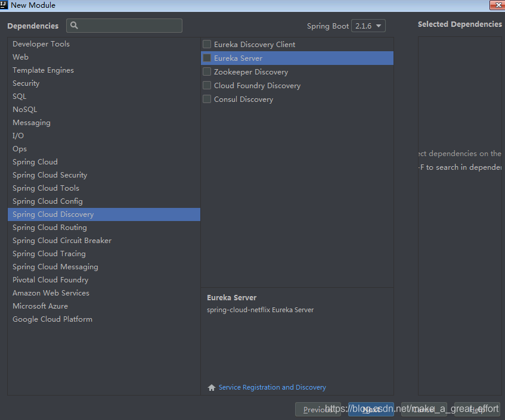Image resolution: width=505 pixels, height=420 pixels.
Task: Open Pivotal Cloud Foundry category
Action: (104, 280)
